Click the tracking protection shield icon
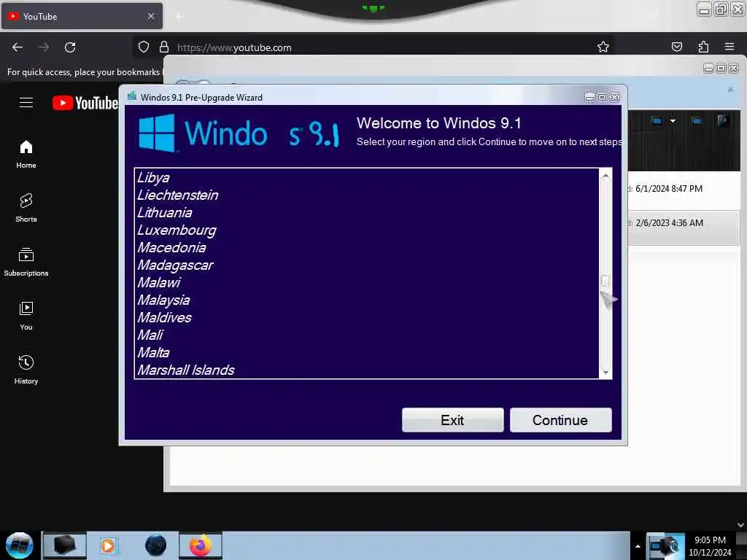The image size is (747, 560). pyautogui.click(x=144, y=47)
